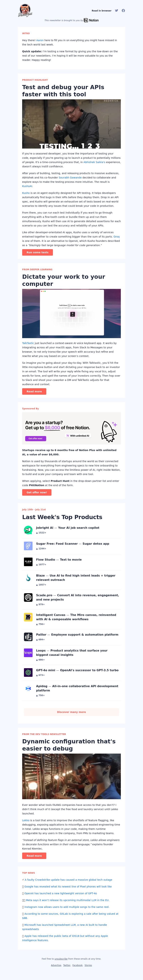Open the TalkTastic link
The width and height of the screenshot is (143, 980).
[28, 343]
